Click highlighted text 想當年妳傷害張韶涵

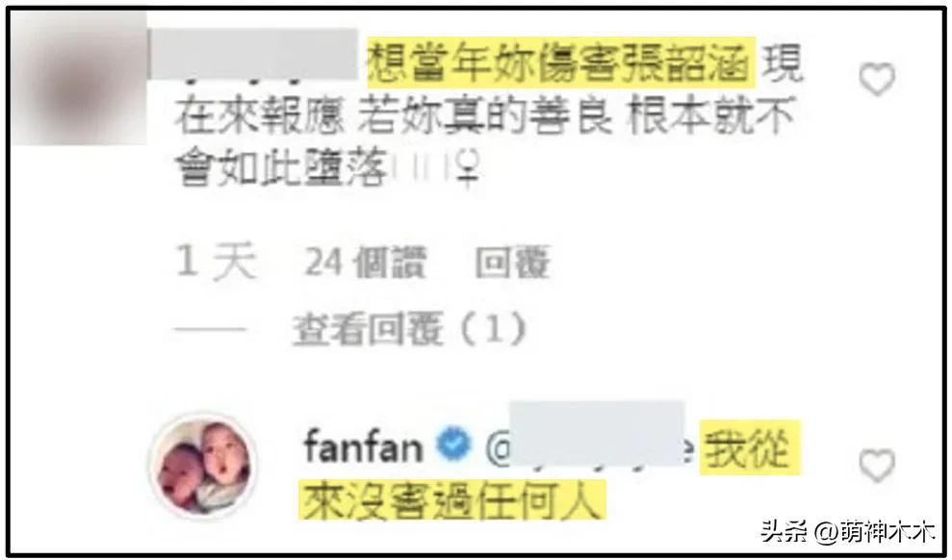(561, 64)
